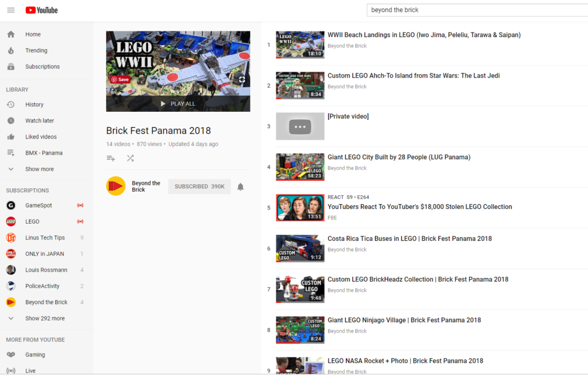The width and height of the screenshot is (588, 376).
Task: Open YouTubers React To Stolen LEGO Collection
Action: (420, 207)
